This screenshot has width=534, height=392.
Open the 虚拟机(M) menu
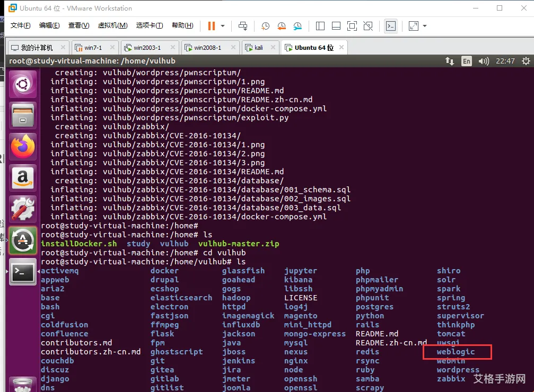click(112, 25)
